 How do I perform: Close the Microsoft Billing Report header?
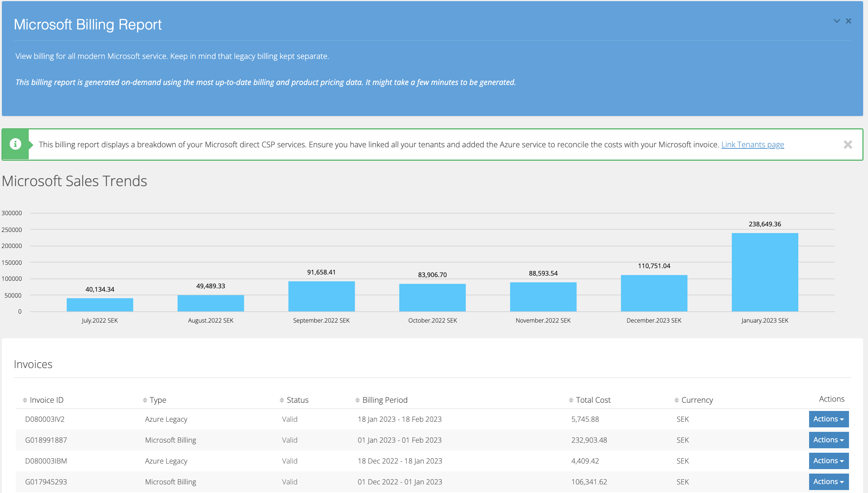(x=849, y=21)
